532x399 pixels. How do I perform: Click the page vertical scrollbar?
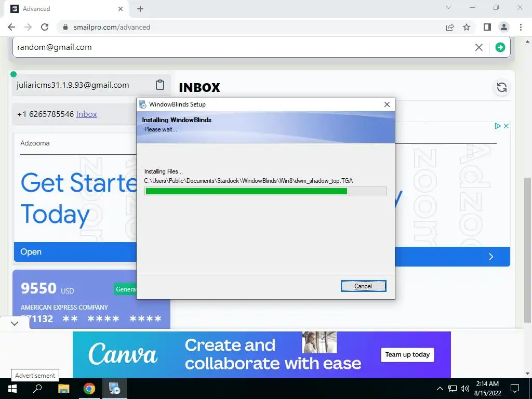coord(527,249)
